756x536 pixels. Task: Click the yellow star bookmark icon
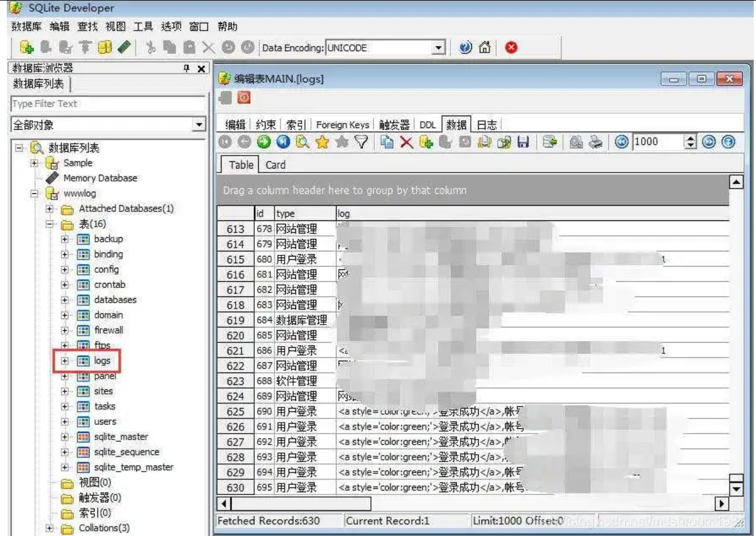pyautogui.click(x=322, y=142)
